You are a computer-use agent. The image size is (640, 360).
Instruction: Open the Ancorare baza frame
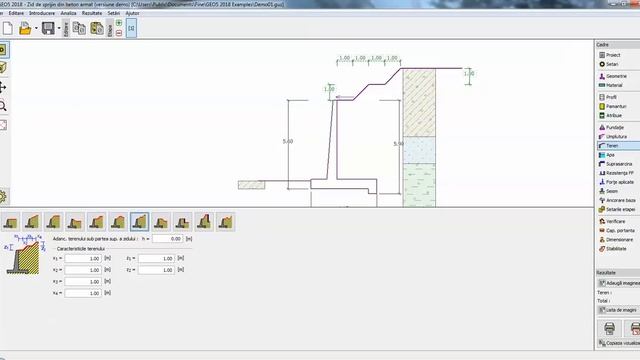pyautogui.click(x=618, y=200)
